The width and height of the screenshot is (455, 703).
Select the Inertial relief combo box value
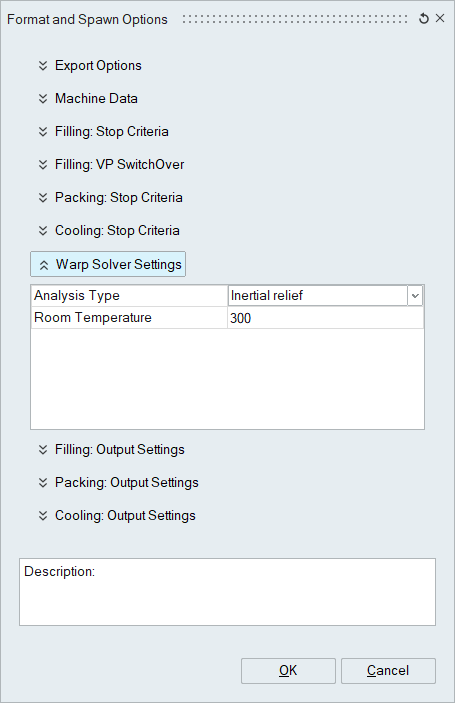(318, 296)
